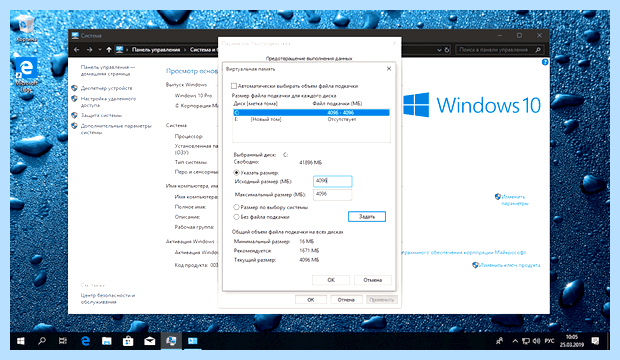
Task: Open Mail app from taskbar
Action: 149,341
